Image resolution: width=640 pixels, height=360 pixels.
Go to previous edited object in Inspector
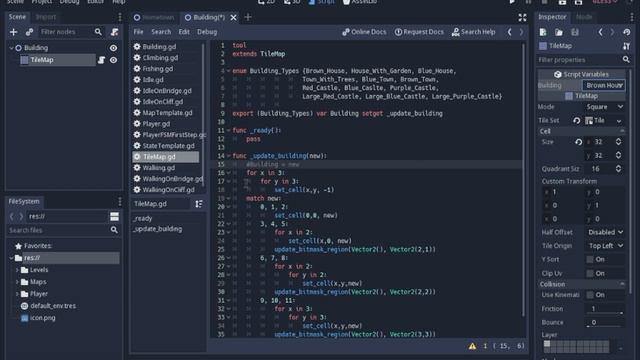tap(600, 32)
